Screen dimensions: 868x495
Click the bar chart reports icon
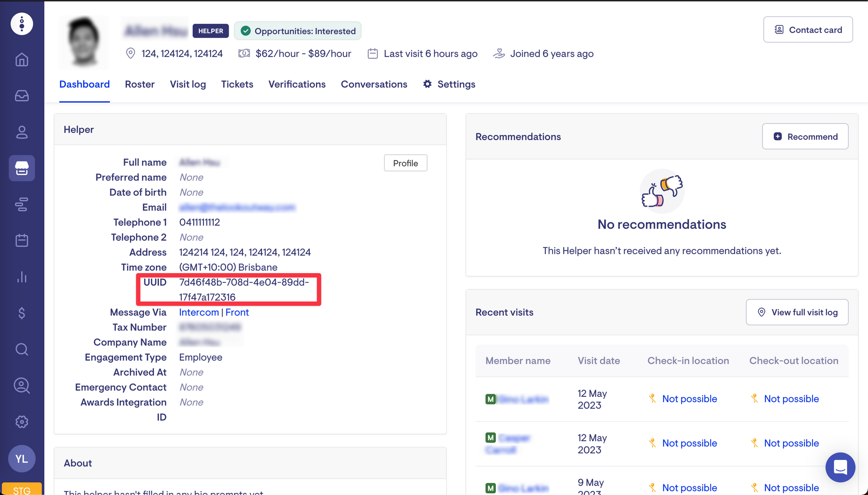22,277
